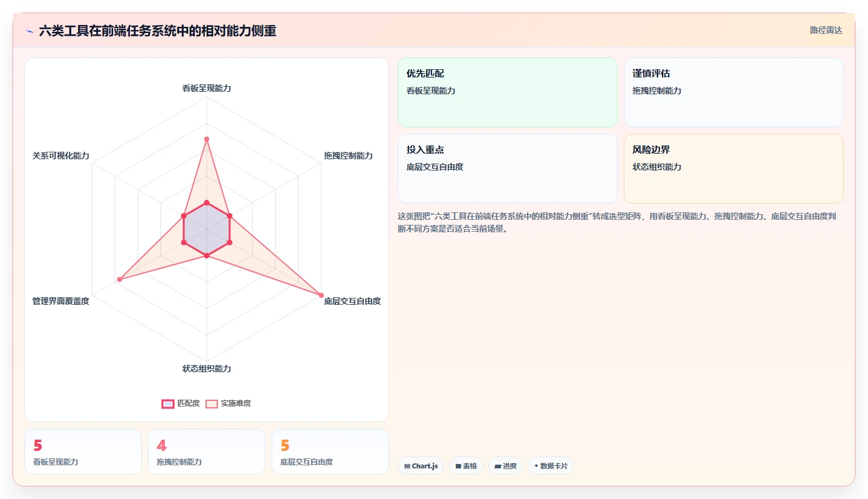Image resolution: width=868 pixels, height=499 pixels.
Task: Open the 优先匹配 green card
Action: click(x=508, y=92)
